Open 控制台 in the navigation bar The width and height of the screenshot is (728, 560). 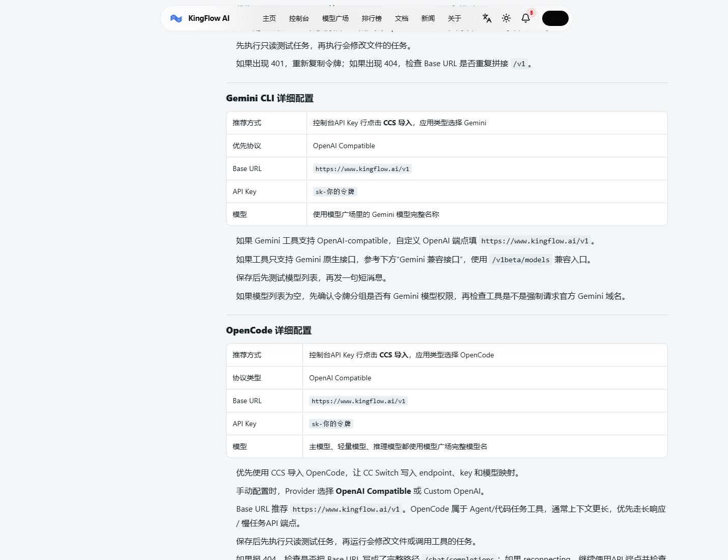point(299,18)
